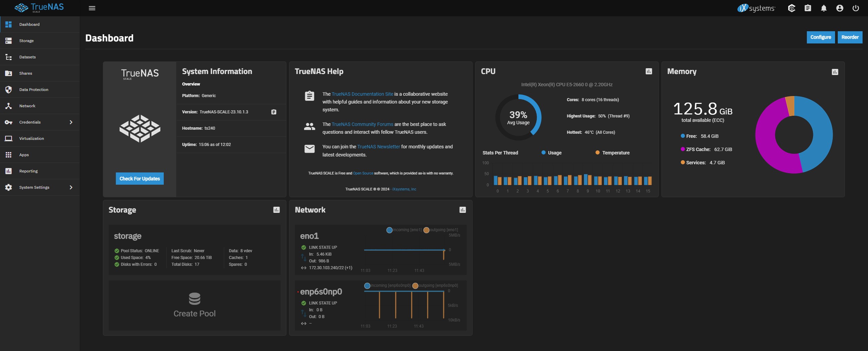
Task: Open Virtualization from the sidebar
Action: 40,138
